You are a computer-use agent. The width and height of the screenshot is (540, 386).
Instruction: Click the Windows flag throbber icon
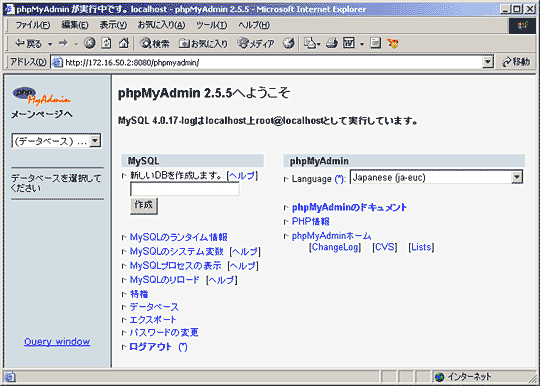(x=522, y=25)
